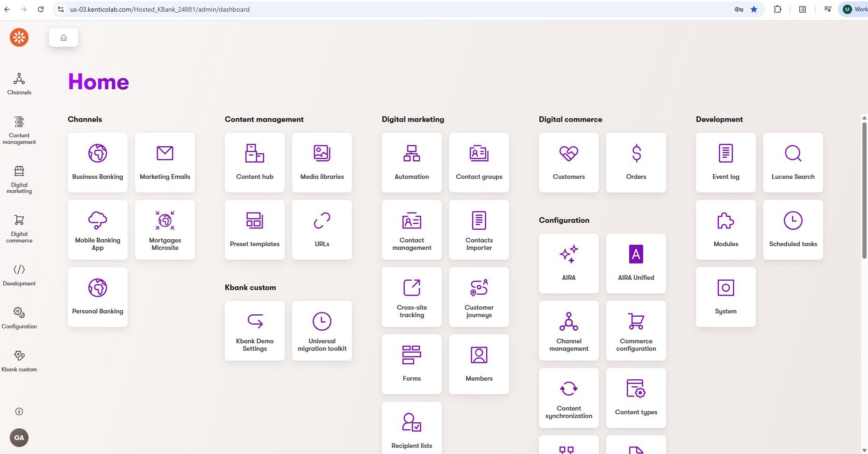Open the Content hub tile
This screenshot has width=868, height=454.
point(255,162)
